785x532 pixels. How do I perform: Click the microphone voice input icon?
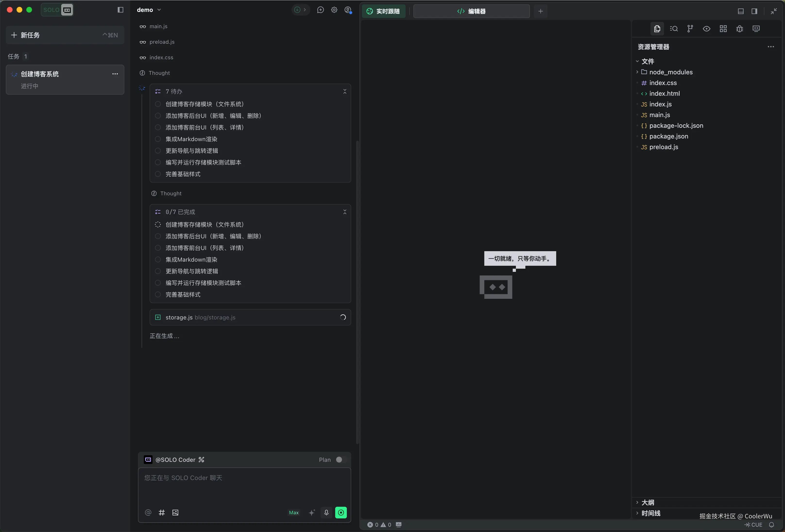click(326, 512)
